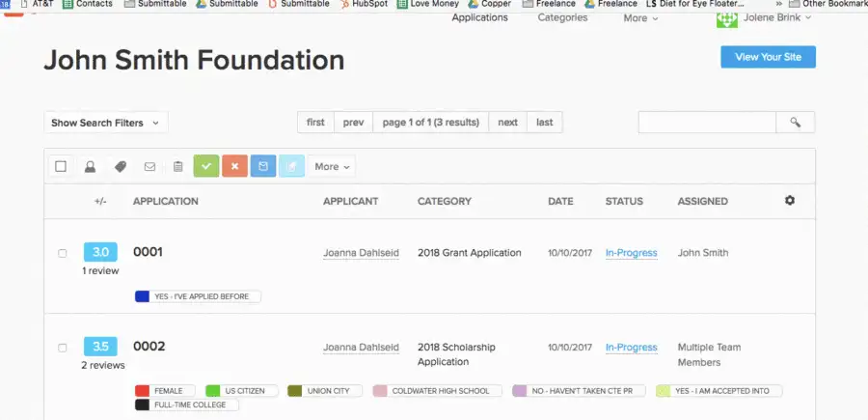Image resolution: width=868 pixels, height=420 pixels.
Task: Go to first page of results
Action: click(315, 123)
